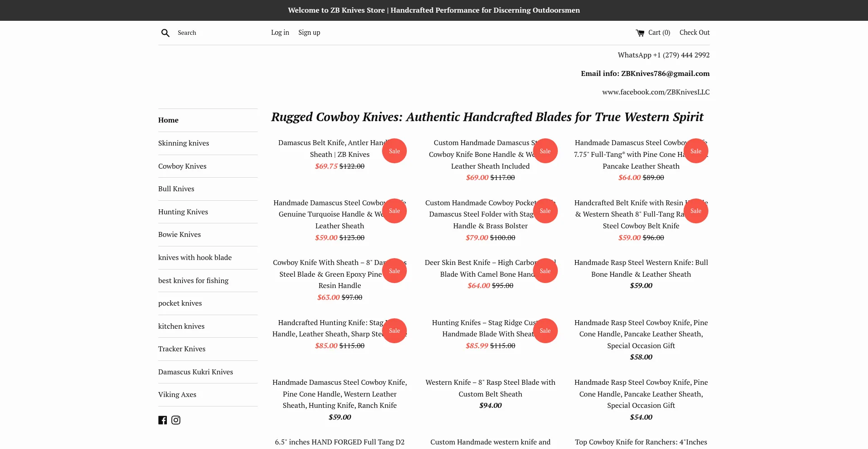
Task: Open the $59.00 Pine Cone Handle Ranch Knife
Action: [340, 394]
